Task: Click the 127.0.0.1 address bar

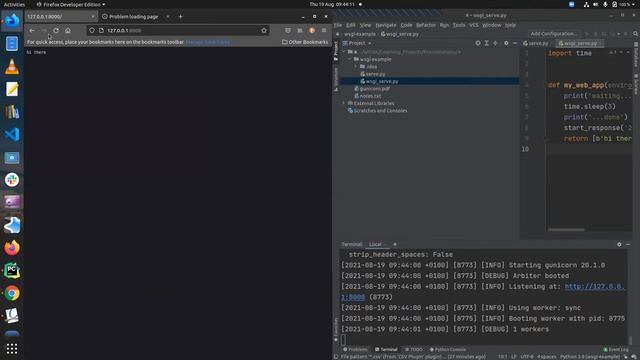Action: [178, 31]
